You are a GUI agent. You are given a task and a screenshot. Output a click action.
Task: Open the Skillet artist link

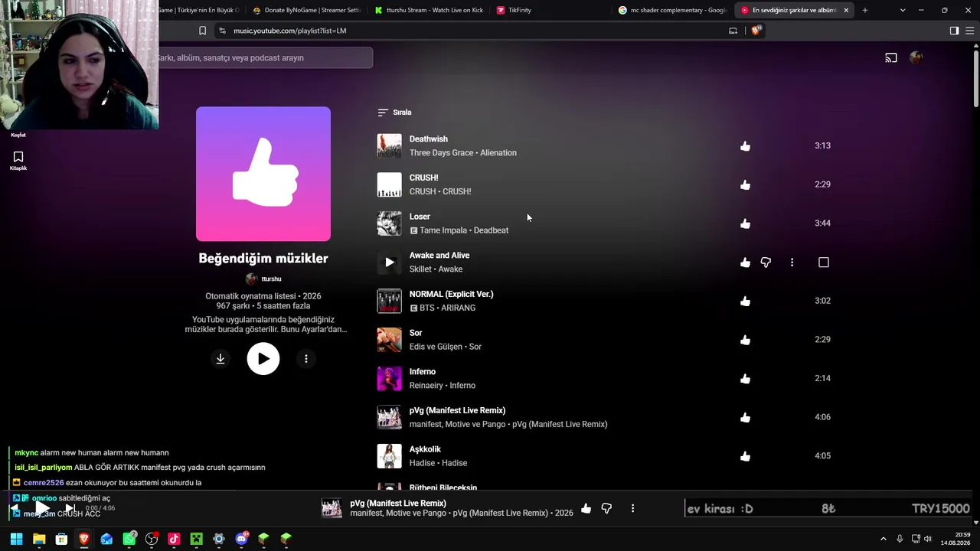pyautogui.click(x=420, y=269)
